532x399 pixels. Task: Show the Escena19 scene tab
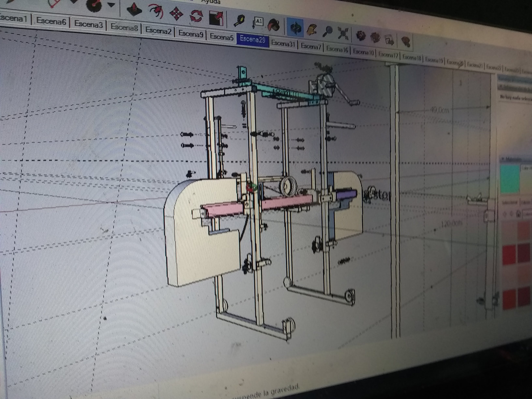click(434, 60)
